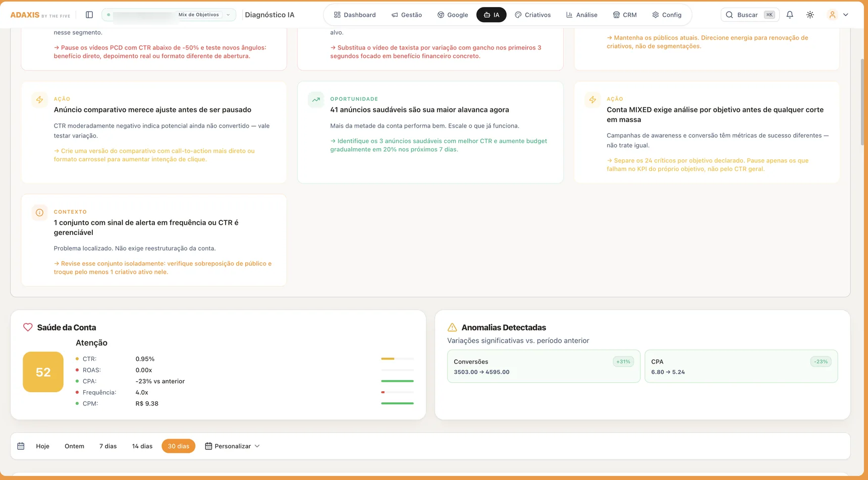Open the notifications bell
Image resolution: width=868 pixels, height=480 pixels.
[790, 15]
